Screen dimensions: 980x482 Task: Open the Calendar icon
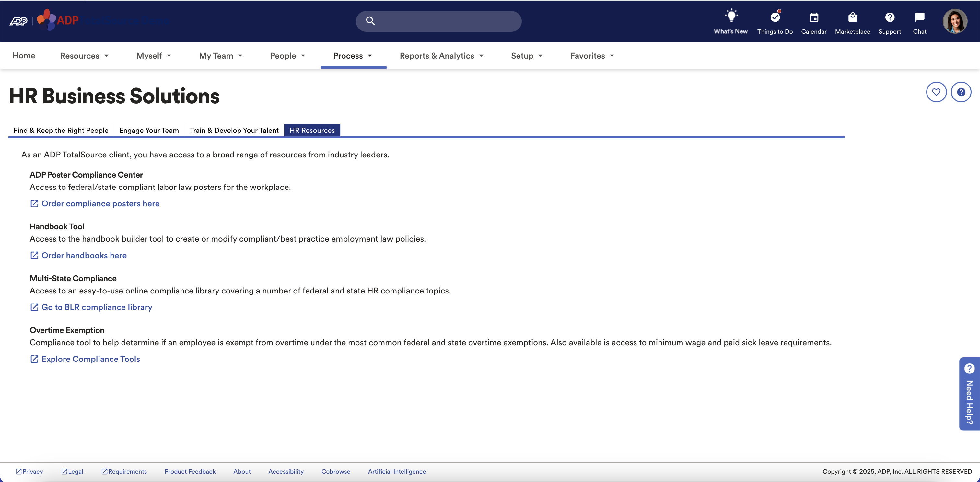point(814,17)
